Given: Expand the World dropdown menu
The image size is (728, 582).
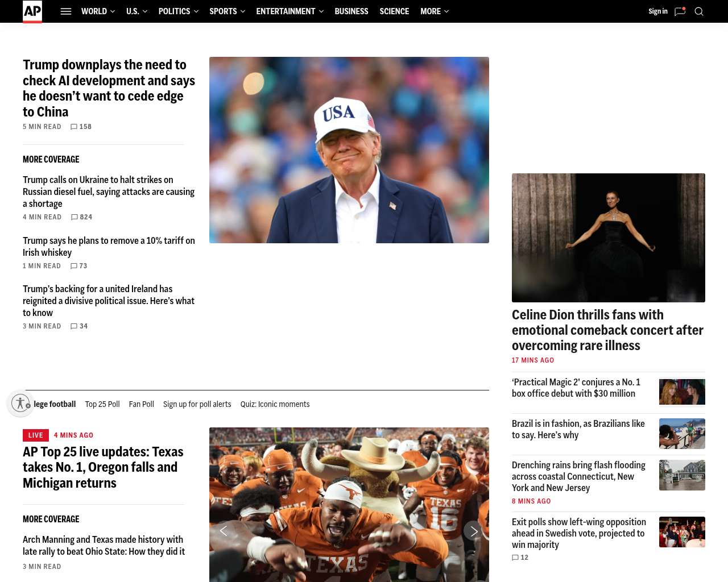Looking at the screenshot, I should pos(98,11).
